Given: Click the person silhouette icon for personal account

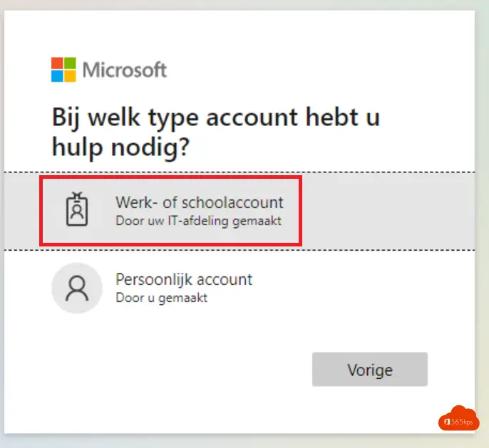Looking at the screenshot, I should 77,288.
